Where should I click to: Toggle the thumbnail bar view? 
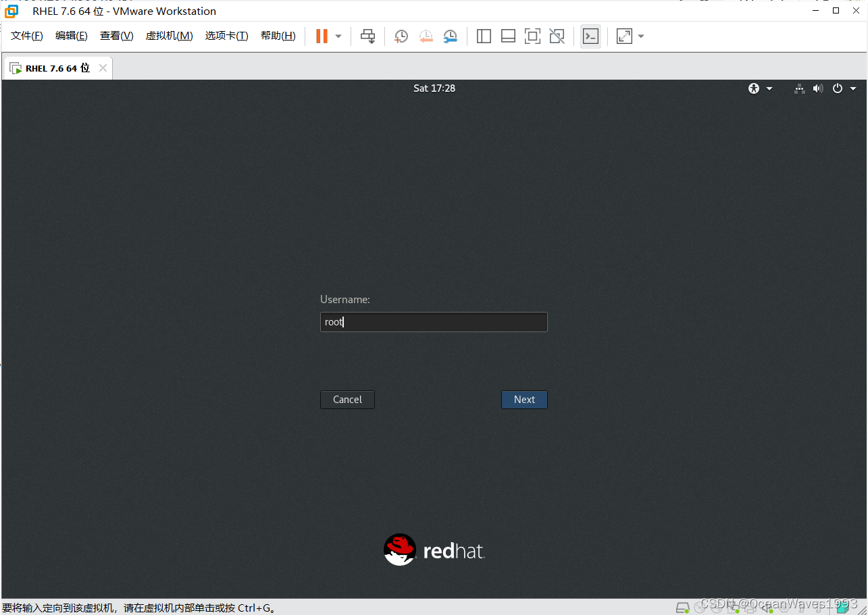508,36
